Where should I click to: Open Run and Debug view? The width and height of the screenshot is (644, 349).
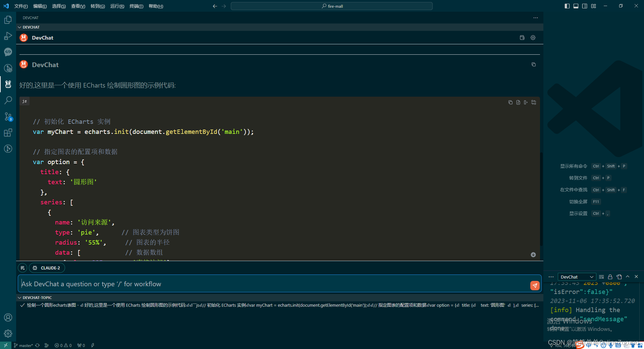pos(8,36)
